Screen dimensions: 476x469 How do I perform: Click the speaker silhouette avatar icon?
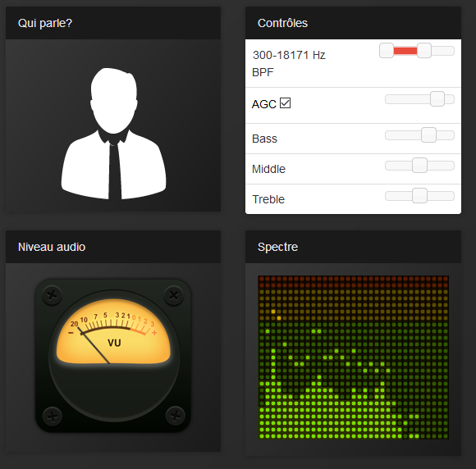coord(113,134)
